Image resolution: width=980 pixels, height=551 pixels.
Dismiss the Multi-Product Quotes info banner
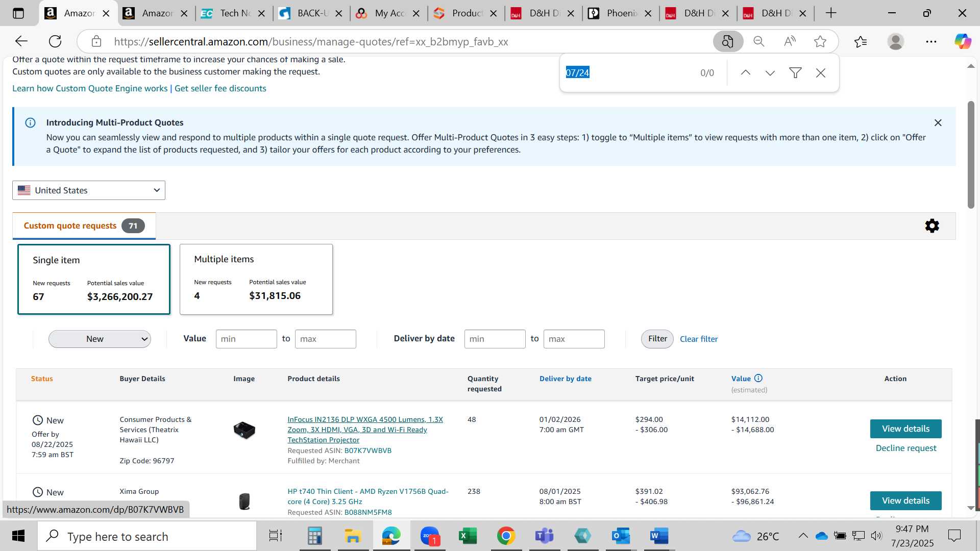938,122
